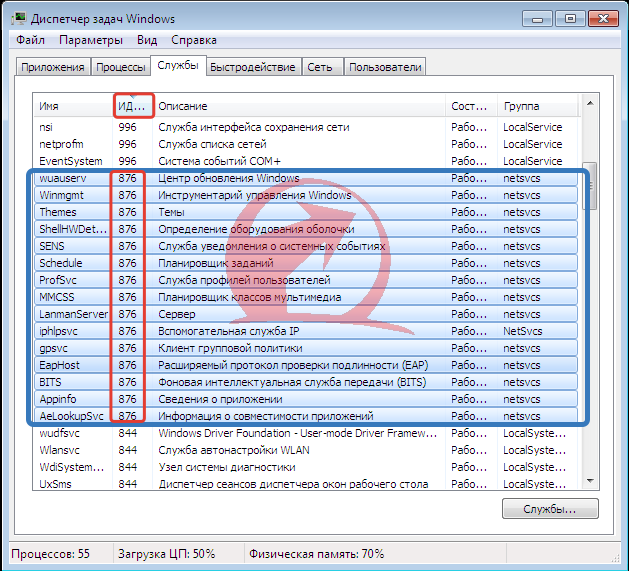Open the Файл menu
This screenshot has height=571, width=629.
(30, 40)
